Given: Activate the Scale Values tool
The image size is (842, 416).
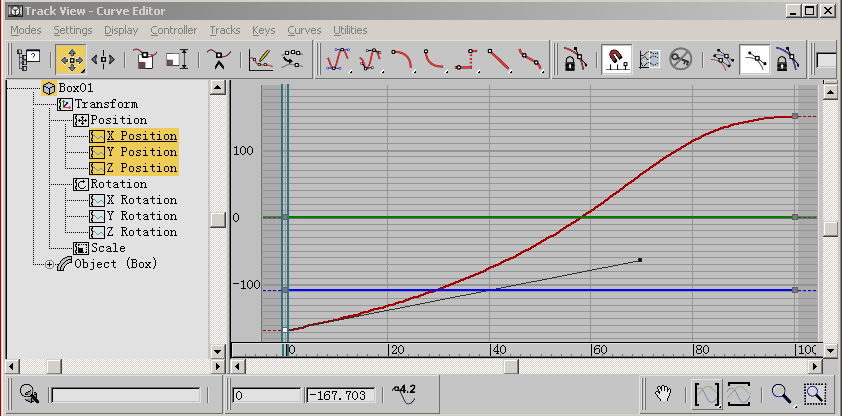Looking at the screenshot, I should (x=177, y=59).
